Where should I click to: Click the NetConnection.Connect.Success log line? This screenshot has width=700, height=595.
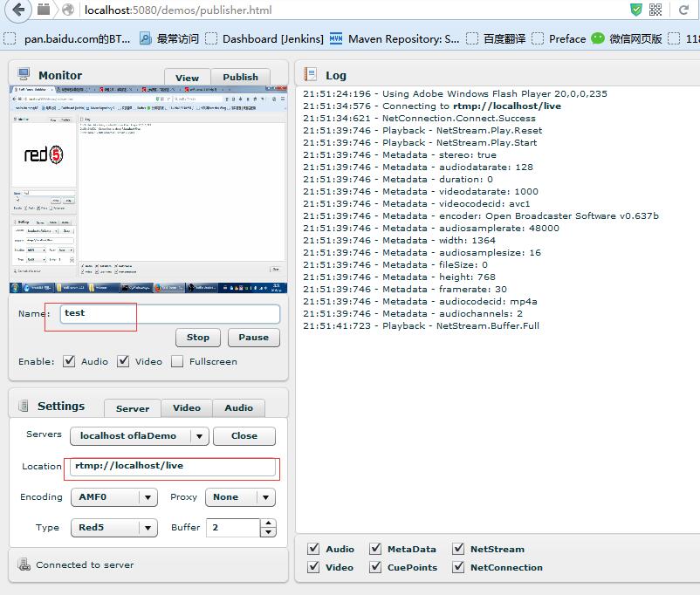(419, 118)
